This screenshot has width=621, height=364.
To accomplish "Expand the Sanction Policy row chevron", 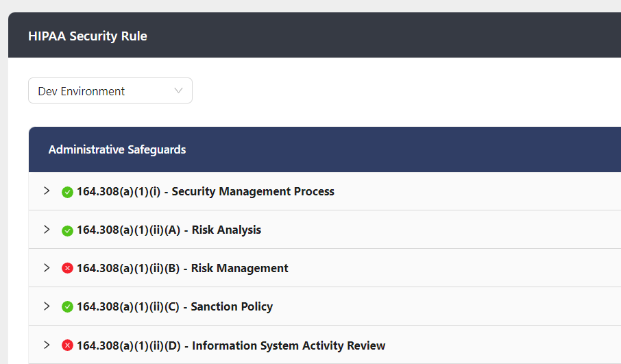I will (47, 306).
